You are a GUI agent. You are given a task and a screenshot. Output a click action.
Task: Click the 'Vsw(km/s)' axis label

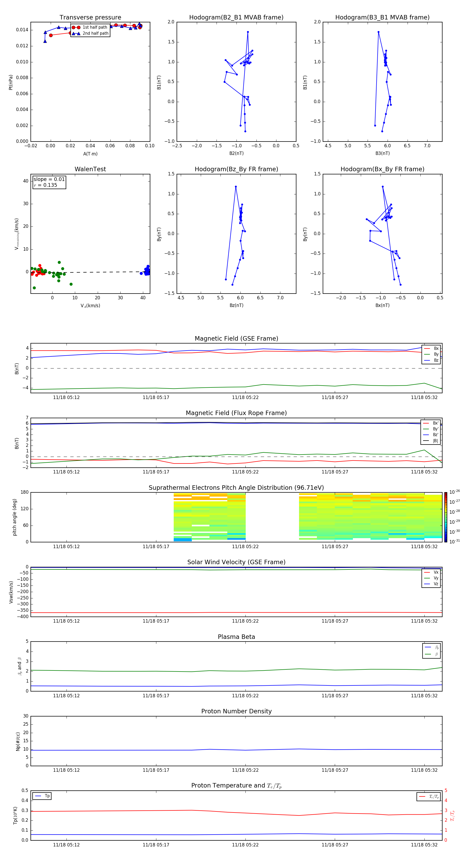(x=11, y=592)
